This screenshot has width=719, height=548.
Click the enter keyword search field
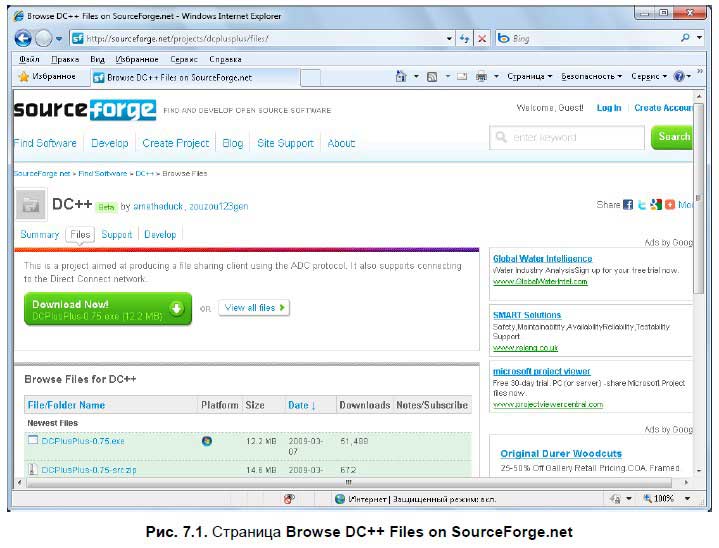567,137
